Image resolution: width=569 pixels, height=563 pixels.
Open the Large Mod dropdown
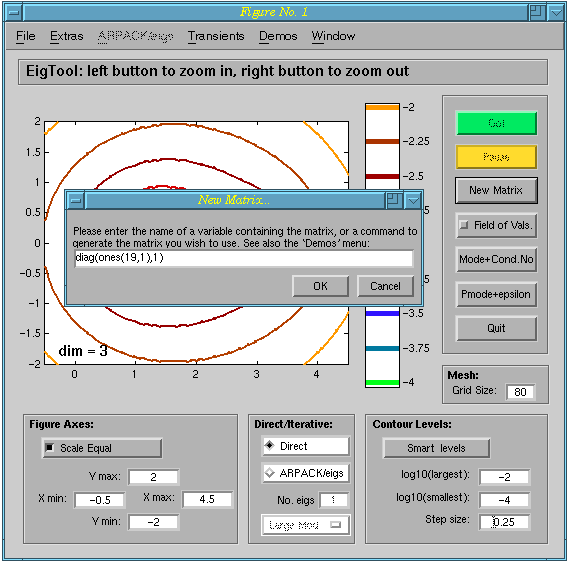[x=306, y=525]
